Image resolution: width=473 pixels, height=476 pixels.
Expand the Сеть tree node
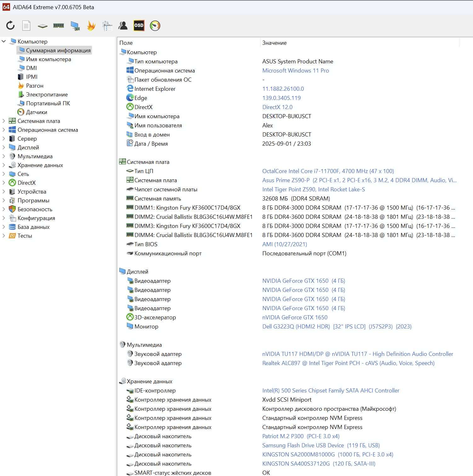point(4,174)
